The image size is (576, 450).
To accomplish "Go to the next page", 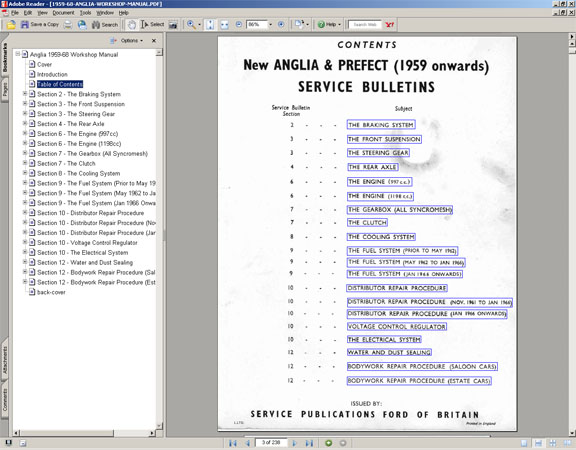I will pos(294,443).
